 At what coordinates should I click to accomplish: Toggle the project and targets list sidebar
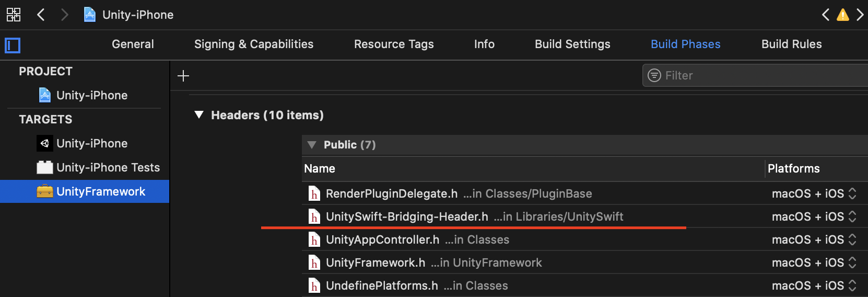13,45
